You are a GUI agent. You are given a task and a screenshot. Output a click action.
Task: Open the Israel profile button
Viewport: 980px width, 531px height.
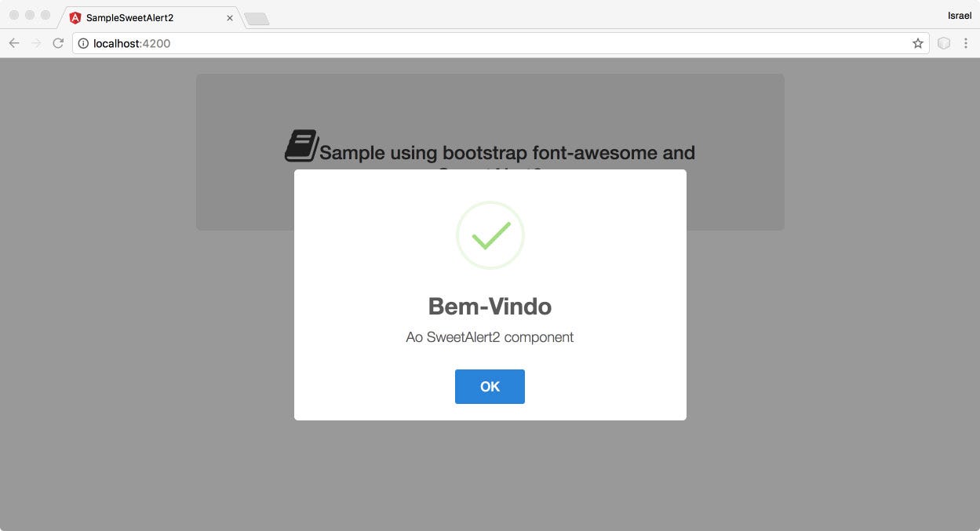pyautogui.click(x=960, y=16)
